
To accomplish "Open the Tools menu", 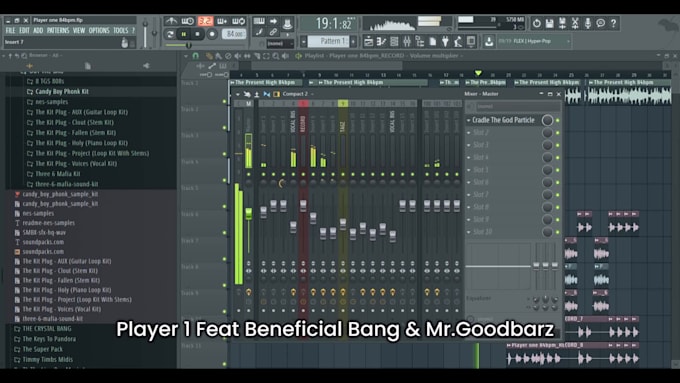I will [x=121, y=30].
